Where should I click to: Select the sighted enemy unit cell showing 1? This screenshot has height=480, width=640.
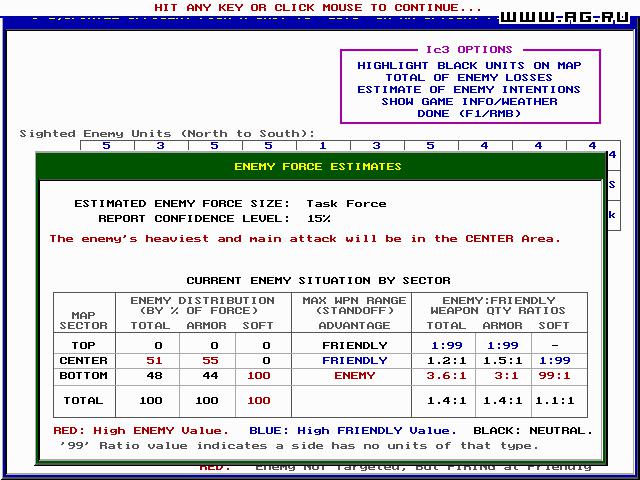point(322,146)
